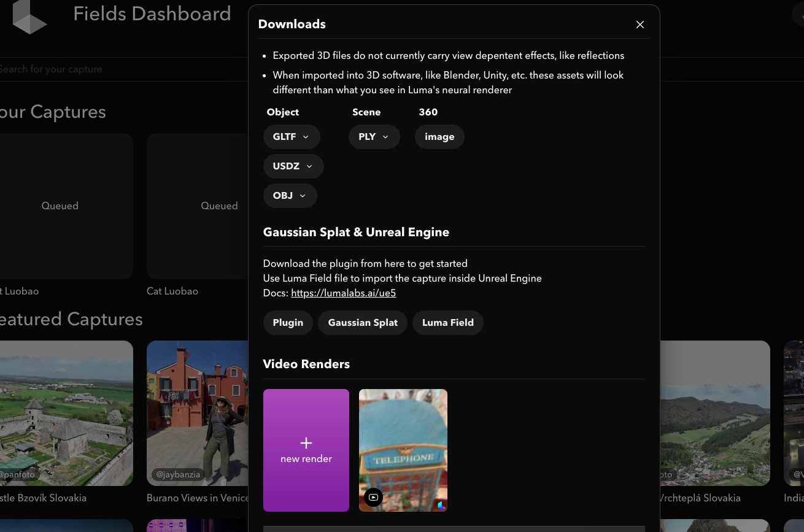This screenshot has height=532, width=804.
Task: Open the Burano Views in Venice capture
Action: coord(197,413)
